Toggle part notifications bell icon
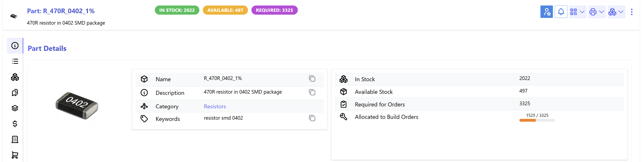Screen dimensions: 644x162 (561, 12)
